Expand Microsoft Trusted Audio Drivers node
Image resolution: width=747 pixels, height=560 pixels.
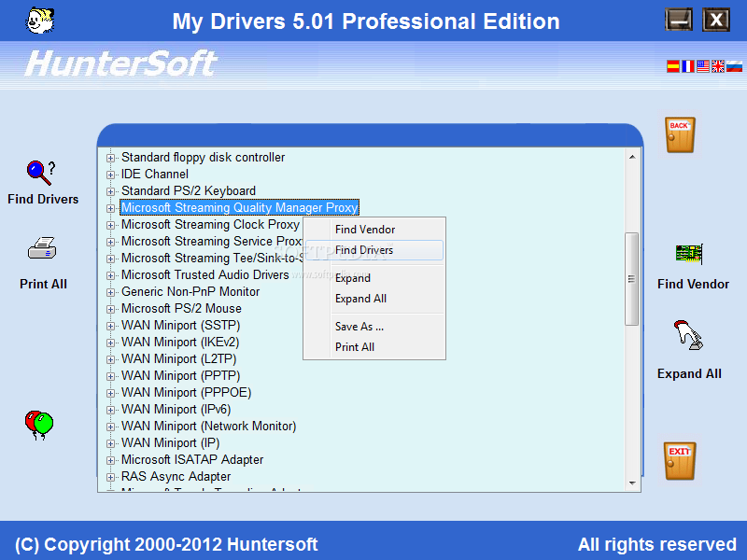110,275
